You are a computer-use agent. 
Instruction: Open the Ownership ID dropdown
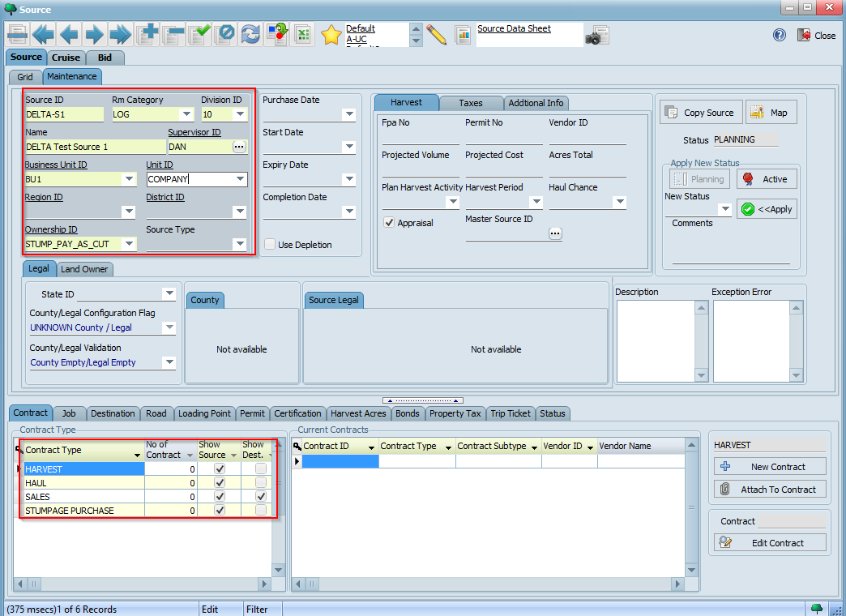(x=129, y=244)
